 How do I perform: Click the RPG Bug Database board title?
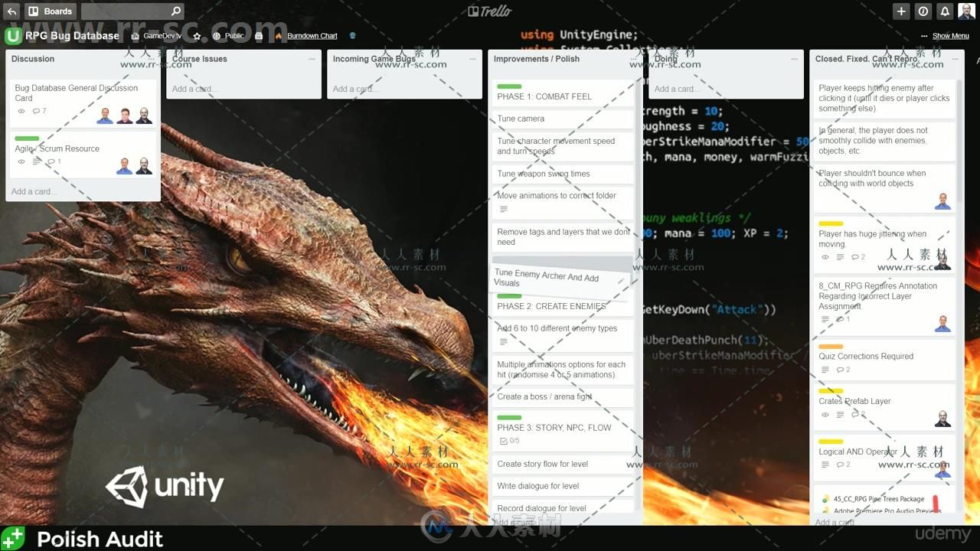point(72,35)
